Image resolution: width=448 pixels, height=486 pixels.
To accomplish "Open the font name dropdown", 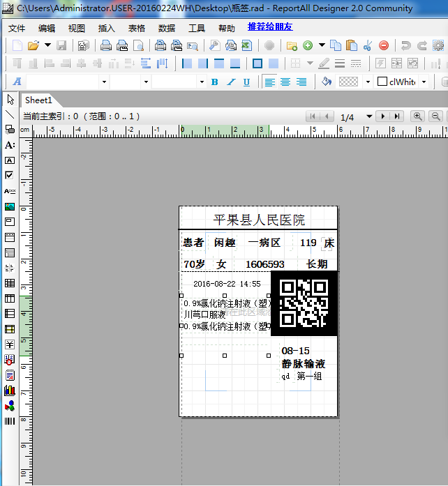I will pyautogui.click(x=104, y=82).
